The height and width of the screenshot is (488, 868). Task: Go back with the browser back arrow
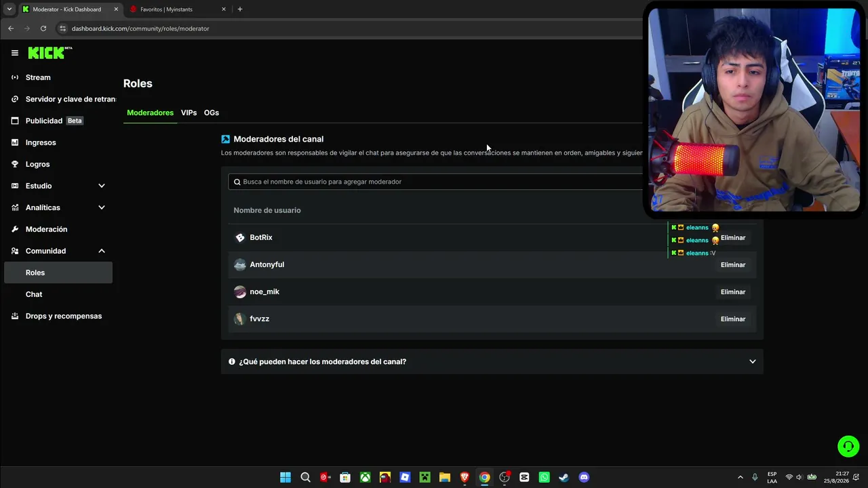[x=11, y=28]
